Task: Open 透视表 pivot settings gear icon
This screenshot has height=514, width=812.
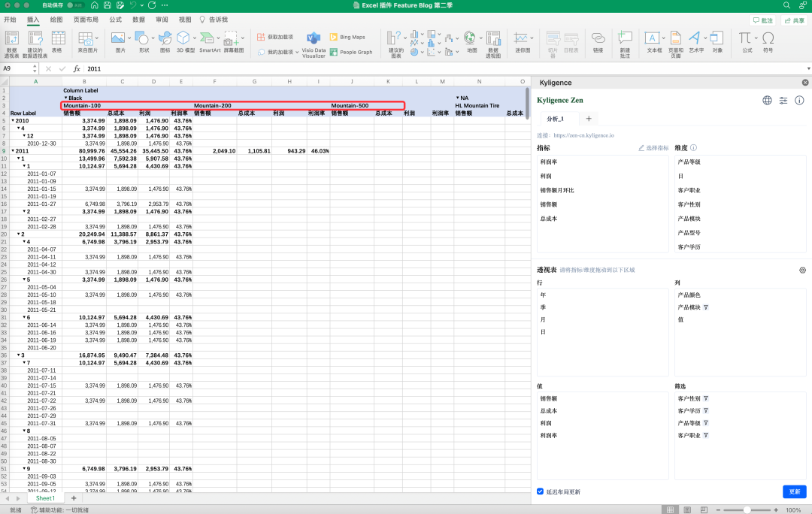Action: [802, 271]
